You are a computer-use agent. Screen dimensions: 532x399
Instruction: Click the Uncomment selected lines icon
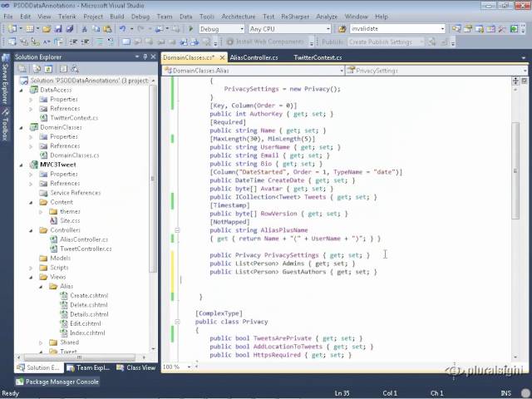(x=111, y=42)
